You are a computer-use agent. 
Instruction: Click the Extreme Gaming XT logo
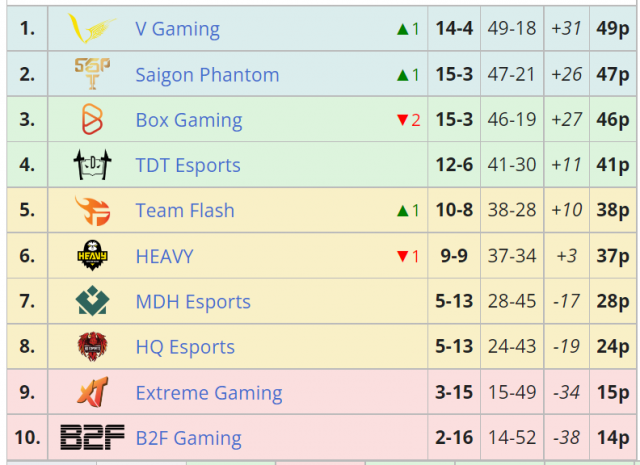click(x=91, y=392)
